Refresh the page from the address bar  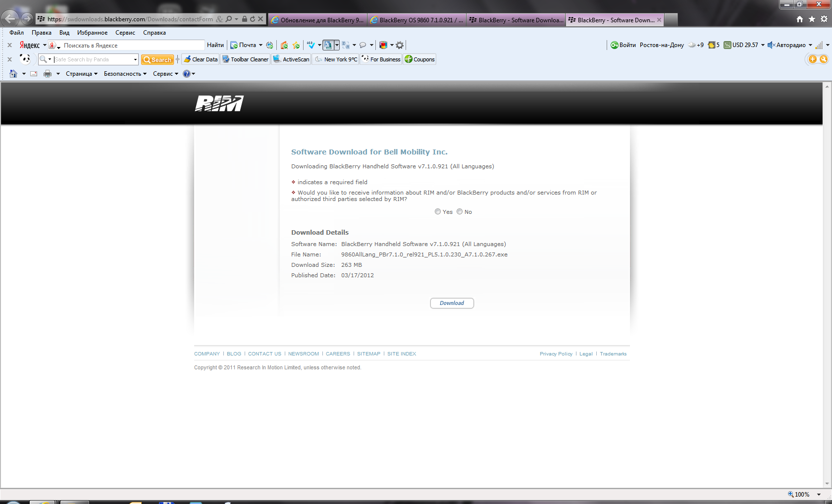pos(253,19)
